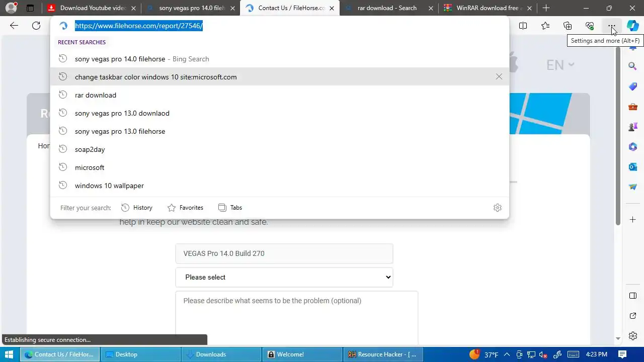Open Downloads taskbar window button

pos(221,354)
